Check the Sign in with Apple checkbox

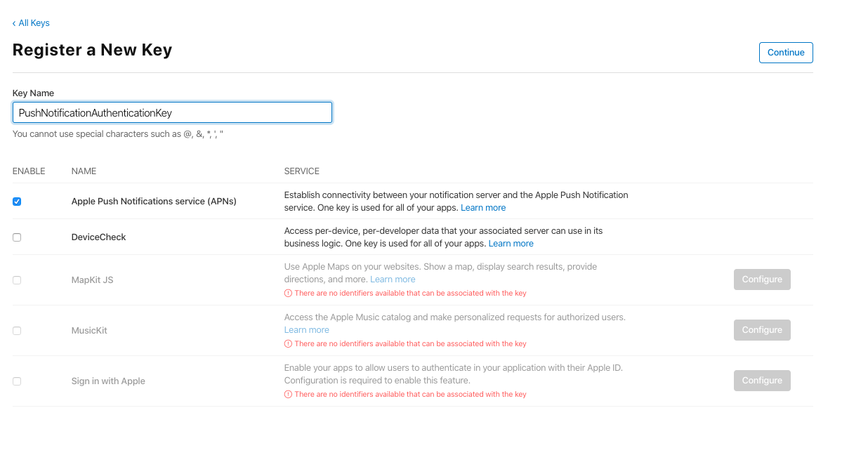(17, 381)
